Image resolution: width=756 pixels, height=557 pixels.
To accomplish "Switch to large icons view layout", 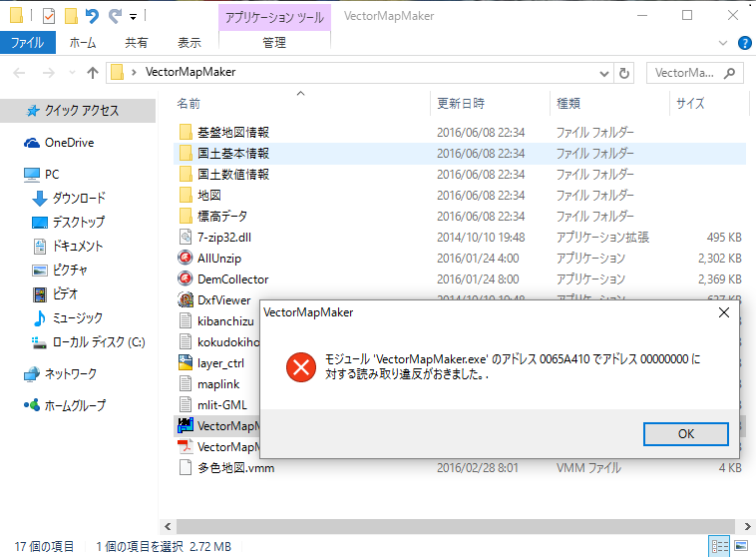I will (x=741, y=546).
